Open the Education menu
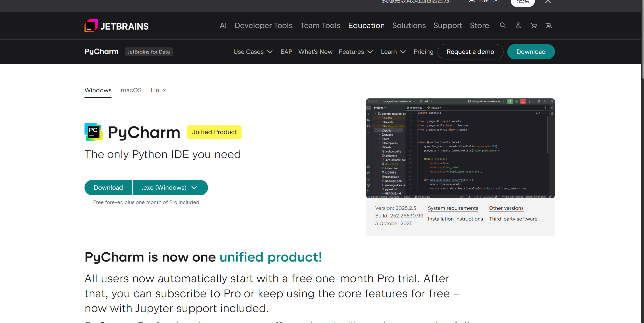 (366, 25)
